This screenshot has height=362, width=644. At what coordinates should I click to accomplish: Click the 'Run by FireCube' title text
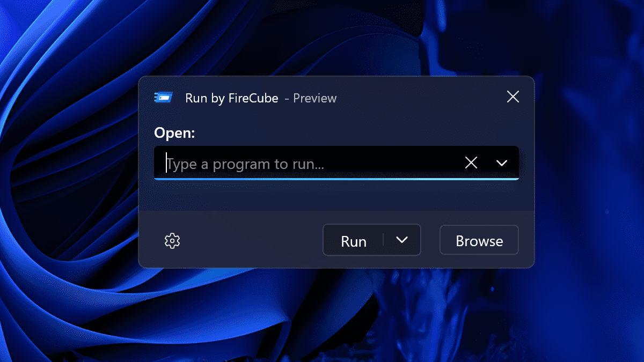coord(232,98)
